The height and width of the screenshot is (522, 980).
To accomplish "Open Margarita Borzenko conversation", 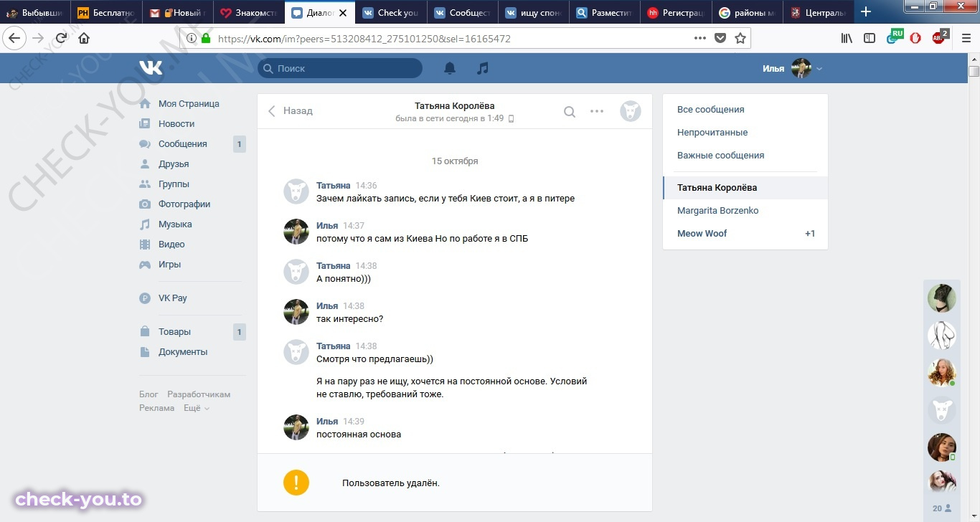I will [745, 211].
